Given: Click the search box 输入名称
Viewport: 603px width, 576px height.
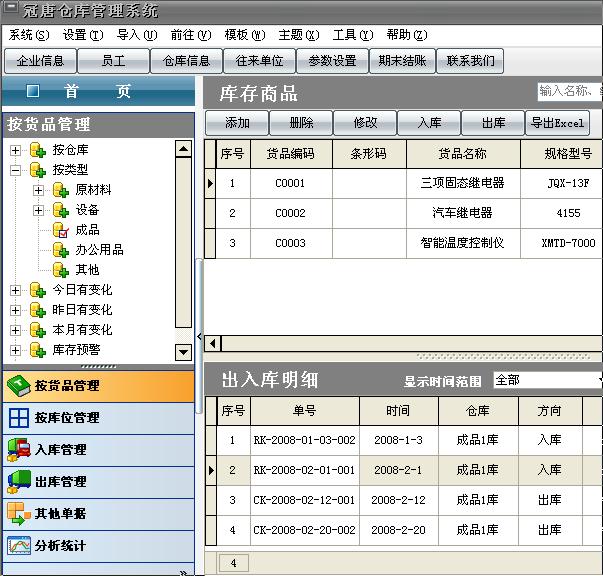Looking at the screenshot, I should coord(570,92).
